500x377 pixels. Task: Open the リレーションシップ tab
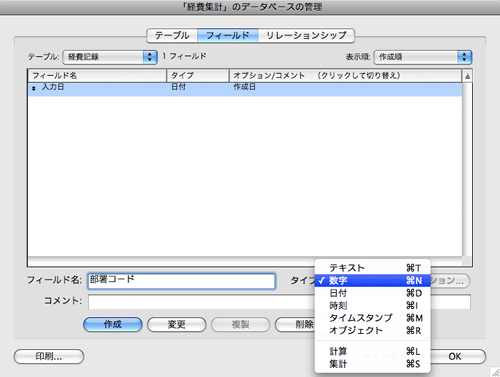tap(306, 35)
